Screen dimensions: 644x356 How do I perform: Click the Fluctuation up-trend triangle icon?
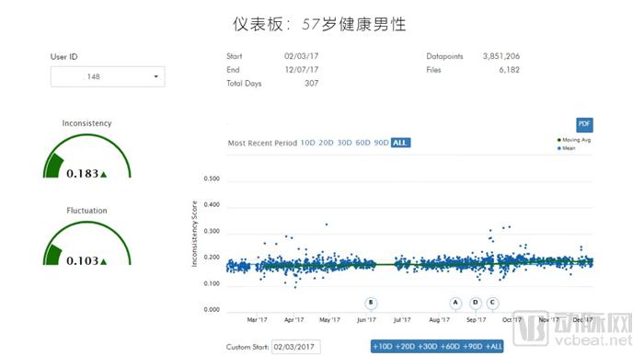pos(103,261)
